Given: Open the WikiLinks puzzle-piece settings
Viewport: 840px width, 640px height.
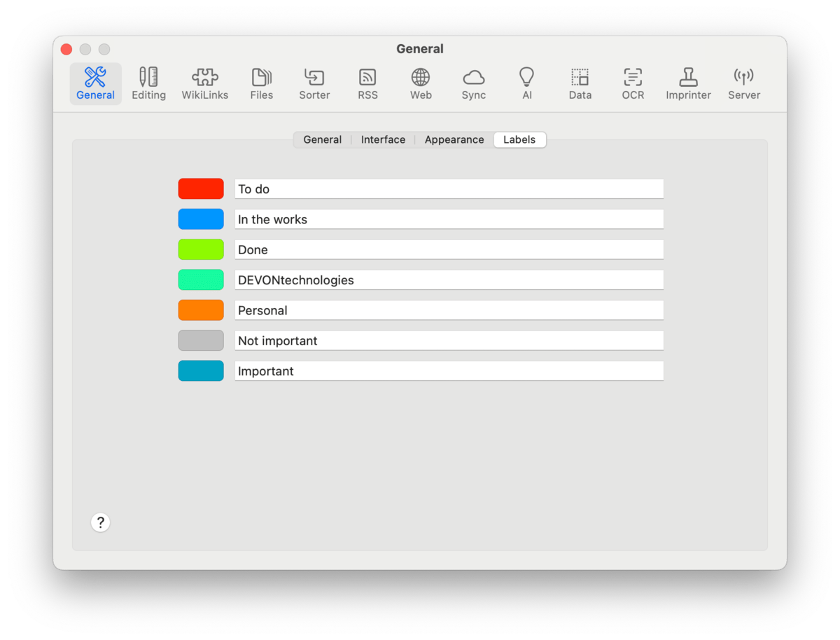Looking at the screenshot, I should click(204, 84).
